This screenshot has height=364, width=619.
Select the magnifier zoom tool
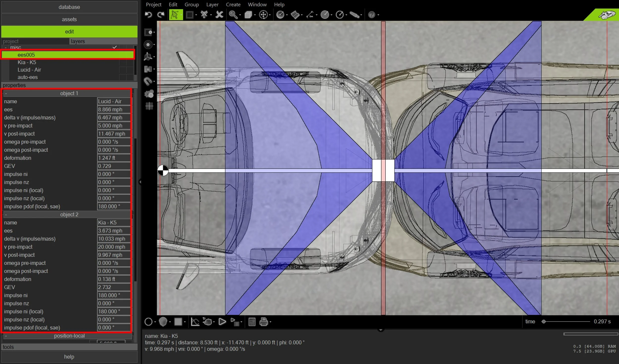[x=233, y=15]
